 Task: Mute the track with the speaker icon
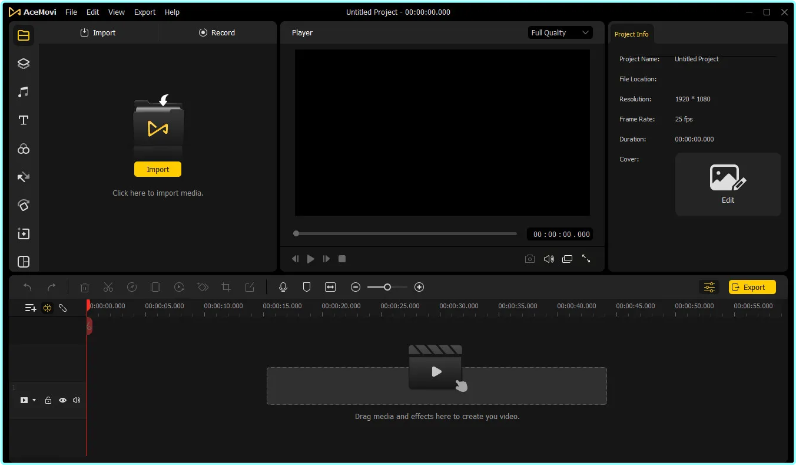77,400
